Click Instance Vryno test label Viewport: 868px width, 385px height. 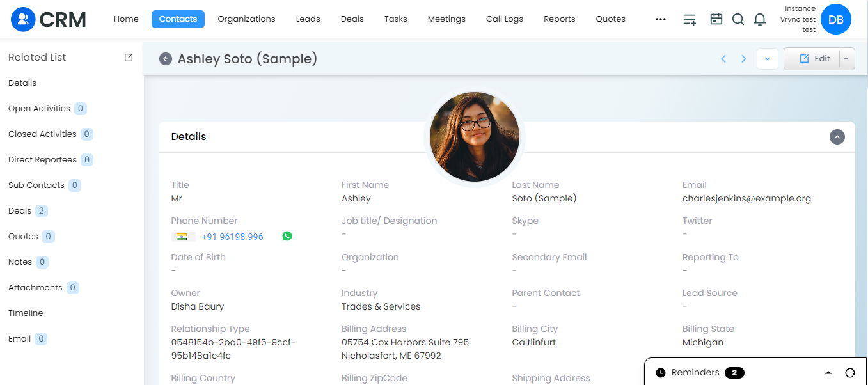point(798,19)
